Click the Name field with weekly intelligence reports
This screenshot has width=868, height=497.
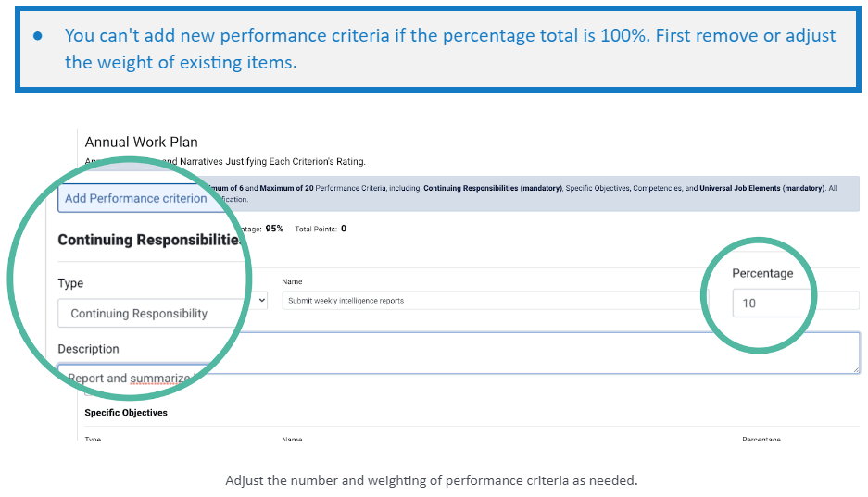pyautogui.click(x=496, y=301)
